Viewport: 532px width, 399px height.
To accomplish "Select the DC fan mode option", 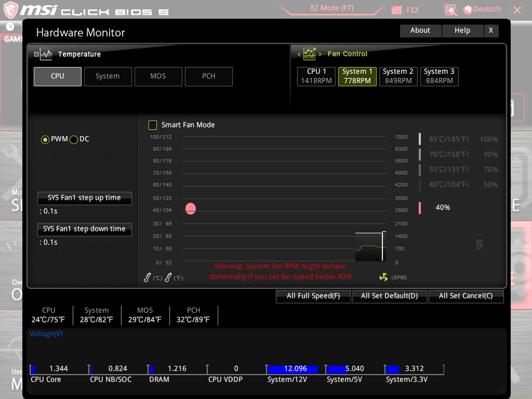I will point(74,139).
